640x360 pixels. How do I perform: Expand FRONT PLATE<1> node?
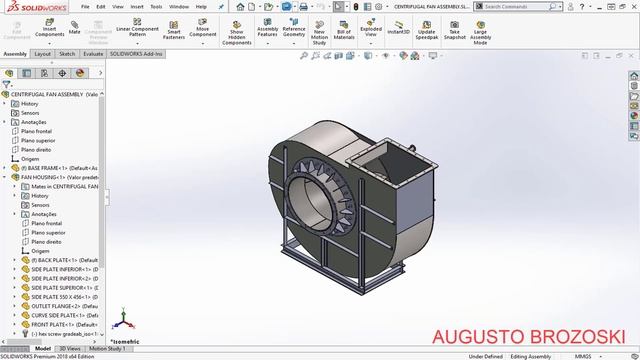[15, 324]
